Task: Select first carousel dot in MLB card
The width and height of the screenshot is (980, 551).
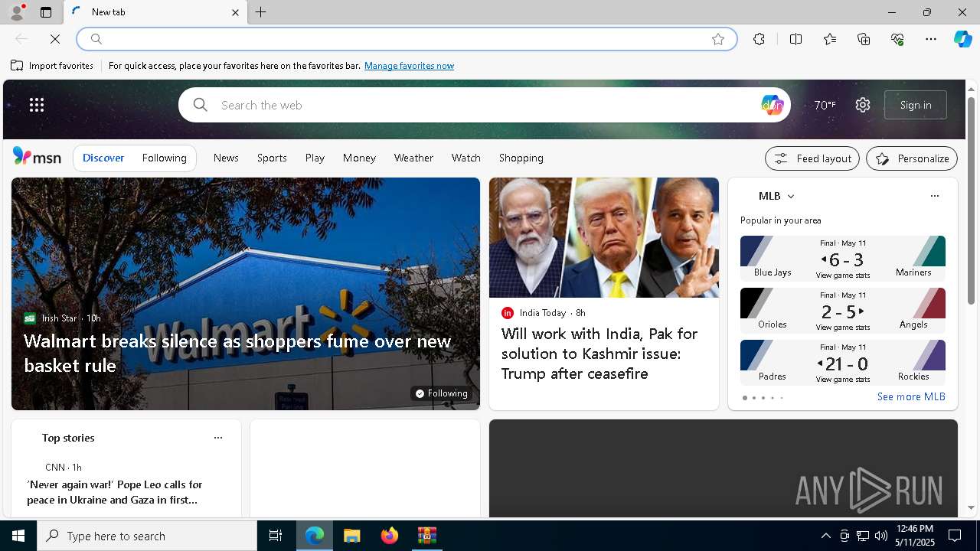Action: pyautogui.click(x=745, y=398)
